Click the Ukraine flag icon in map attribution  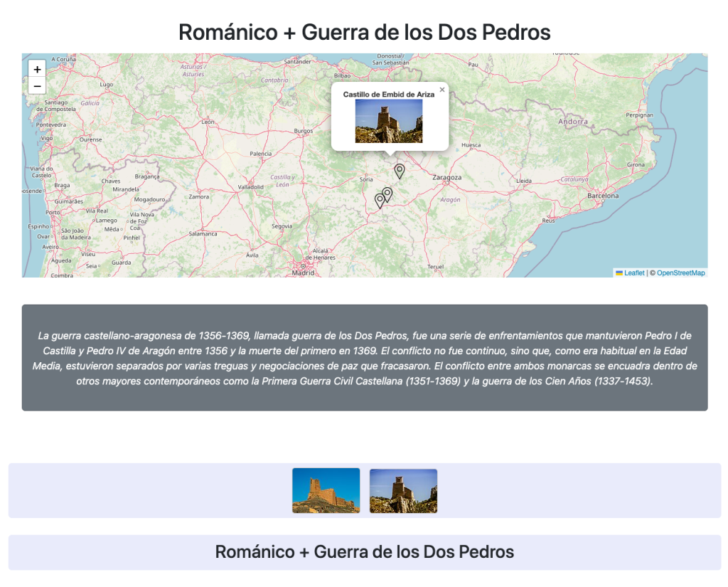click(619, 273)
